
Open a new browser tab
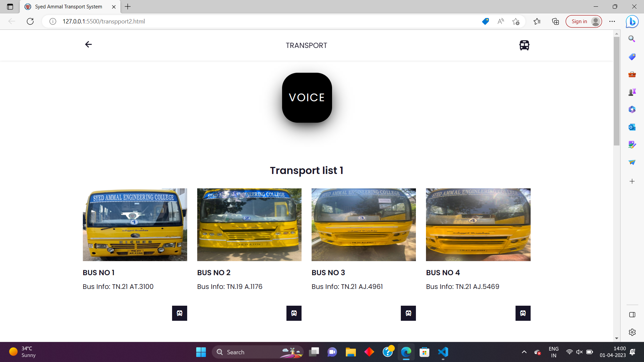(x=128, y=6)
